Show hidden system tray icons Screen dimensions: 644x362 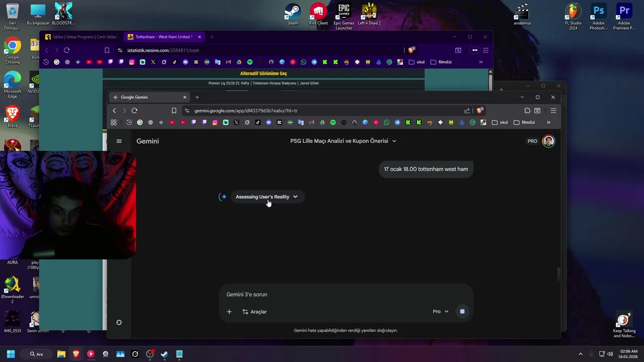tap(580, 354)
